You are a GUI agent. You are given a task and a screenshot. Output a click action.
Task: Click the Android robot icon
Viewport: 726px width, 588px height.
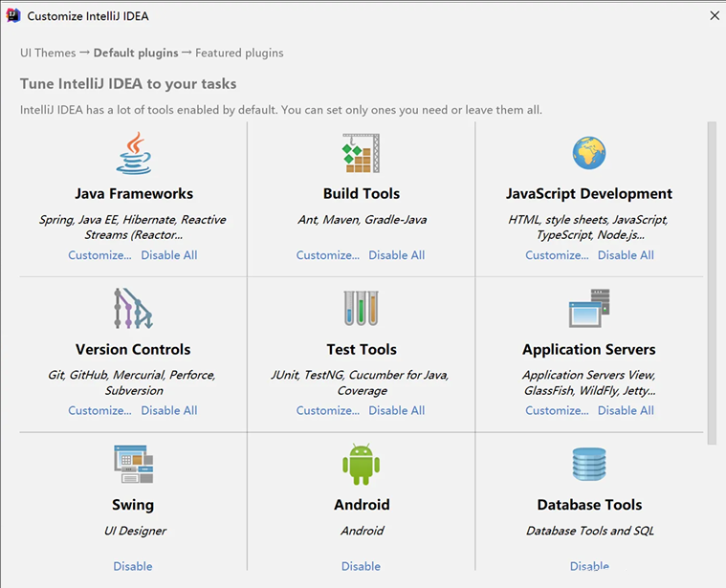coord(362,464)
